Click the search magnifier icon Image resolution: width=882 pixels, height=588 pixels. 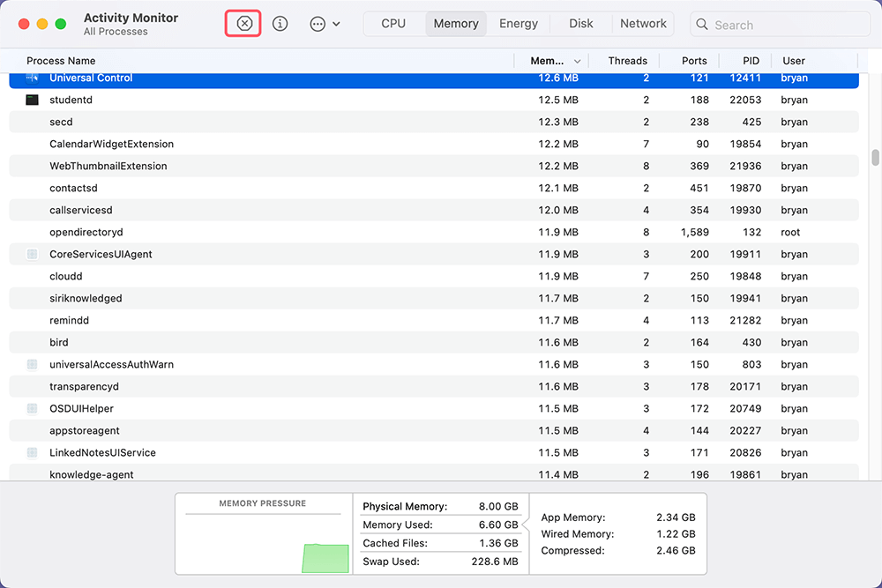click(x=701, y=25)
